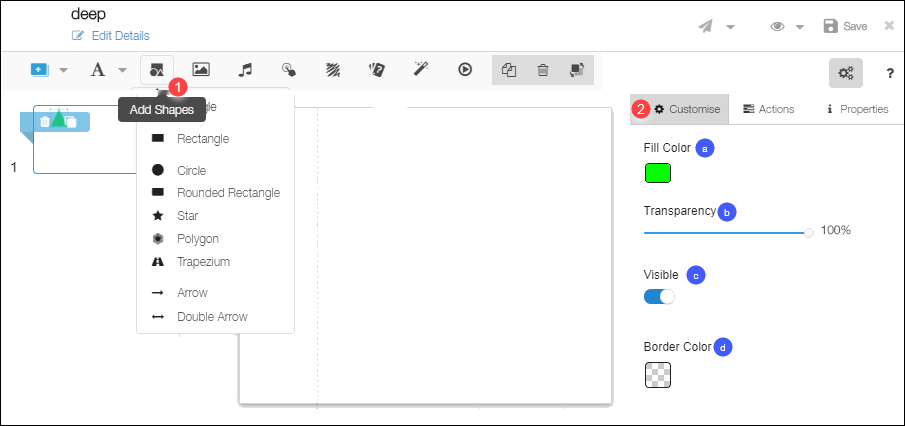The width and height of the screenshot is (905, 426).
Task: Expand the paper plane publish dropdown arrow
Action: pyautogui.click(x=731, y=27)
